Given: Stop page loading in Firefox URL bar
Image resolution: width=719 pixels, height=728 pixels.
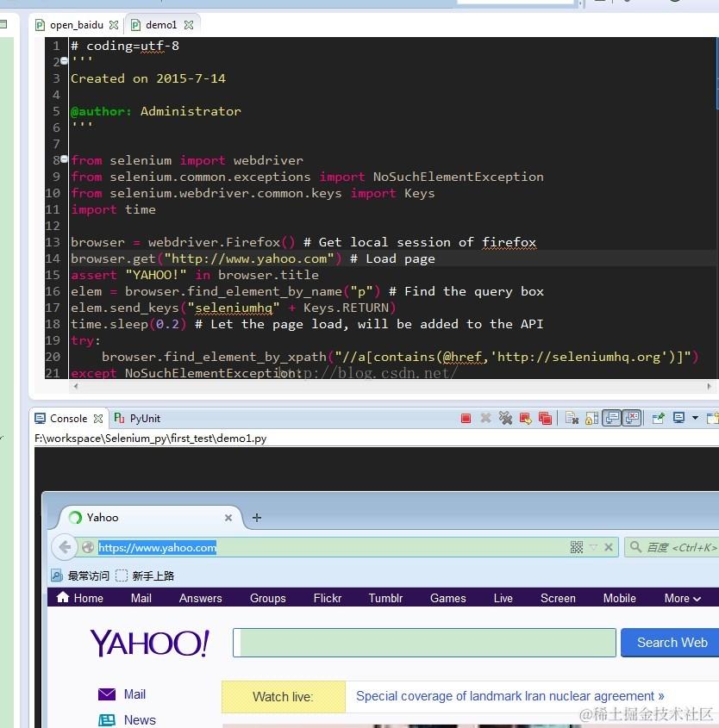Looking at the screenshot, I should coord(609,547).
